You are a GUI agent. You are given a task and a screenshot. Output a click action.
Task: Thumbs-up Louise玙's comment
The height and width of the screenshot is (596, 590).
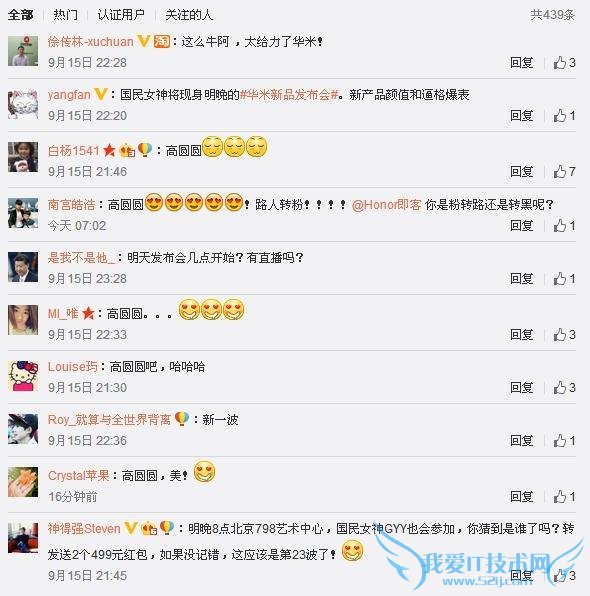coord(564,387)
